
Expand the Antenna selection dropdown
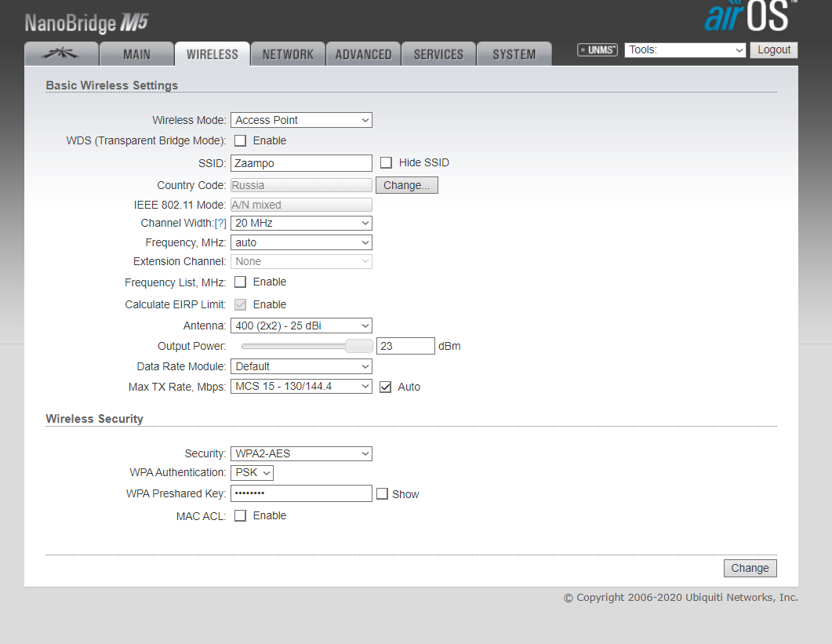301,326
